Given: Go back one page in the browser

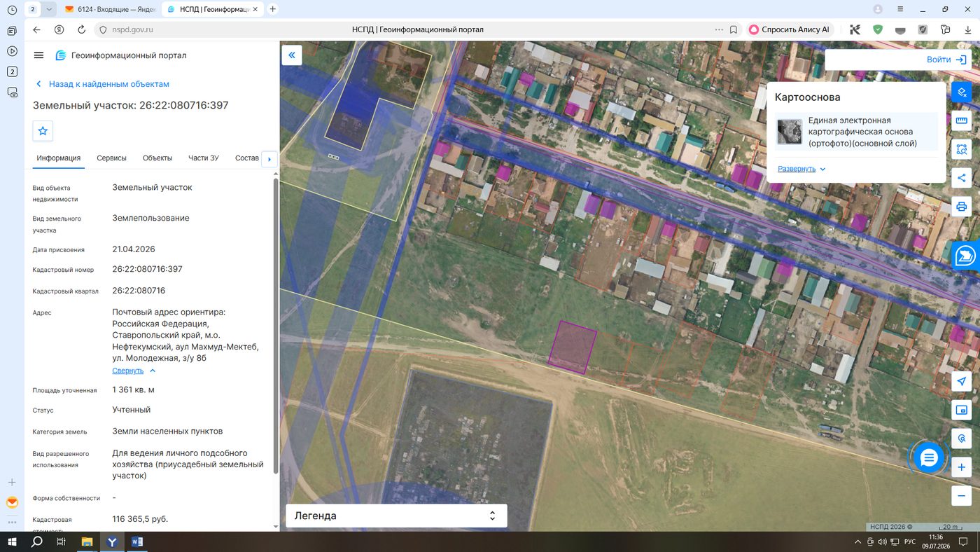Looking at the screenshot, I should point(37,30).
